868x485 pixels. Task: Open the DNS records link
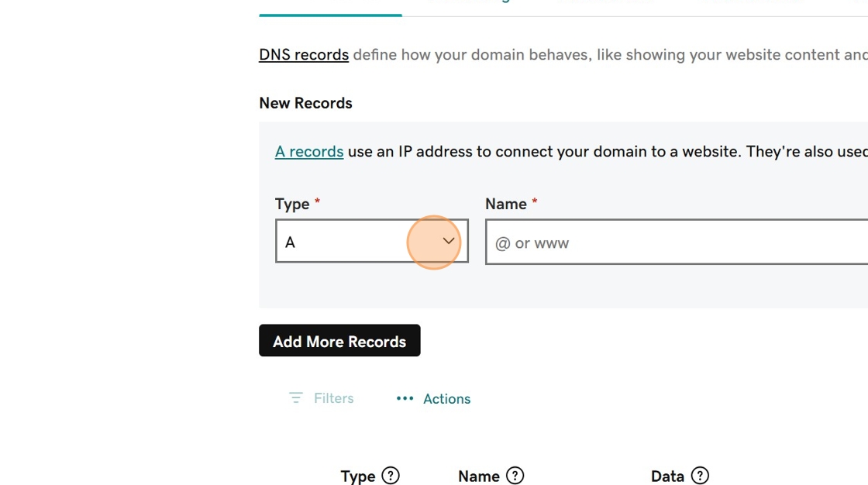304,55
